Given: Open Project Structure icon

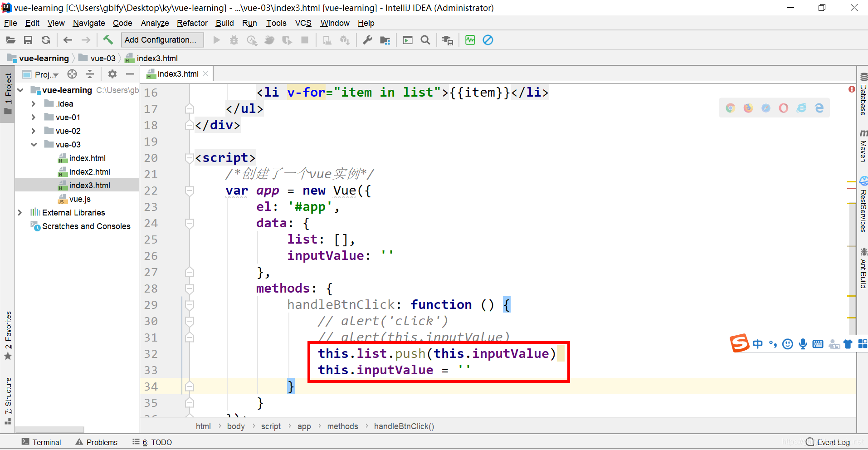Looking at the screenshot, I should [385, 40].
